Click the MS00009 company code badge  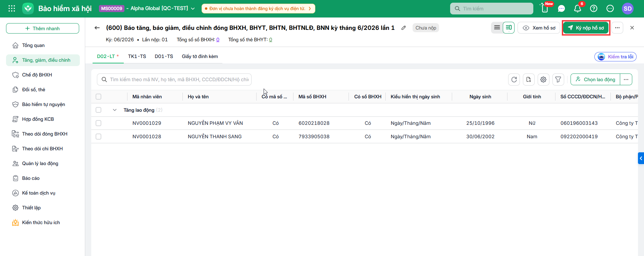[x=112, y=8]
